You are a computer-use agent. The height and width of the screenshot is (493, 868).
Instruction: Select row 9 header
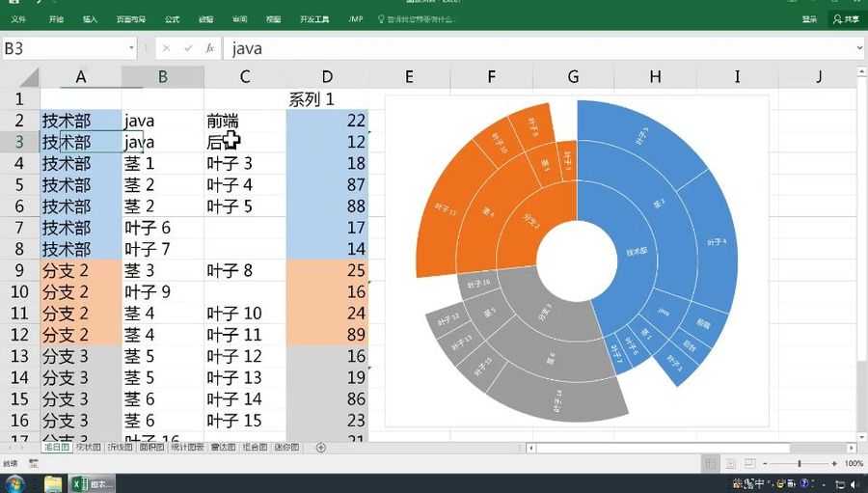click(19, 270)
